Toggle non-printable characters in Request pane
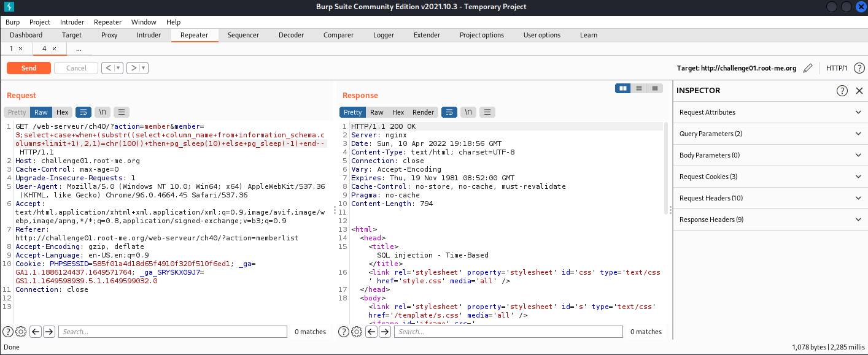This screenshot has width=868, height=355. [x=103, y=112]
